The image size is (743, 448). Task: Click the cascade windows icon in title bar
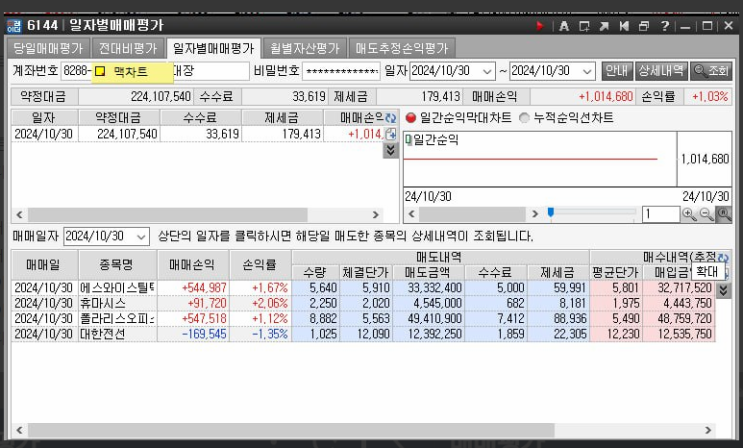click(x=644, y=26)
